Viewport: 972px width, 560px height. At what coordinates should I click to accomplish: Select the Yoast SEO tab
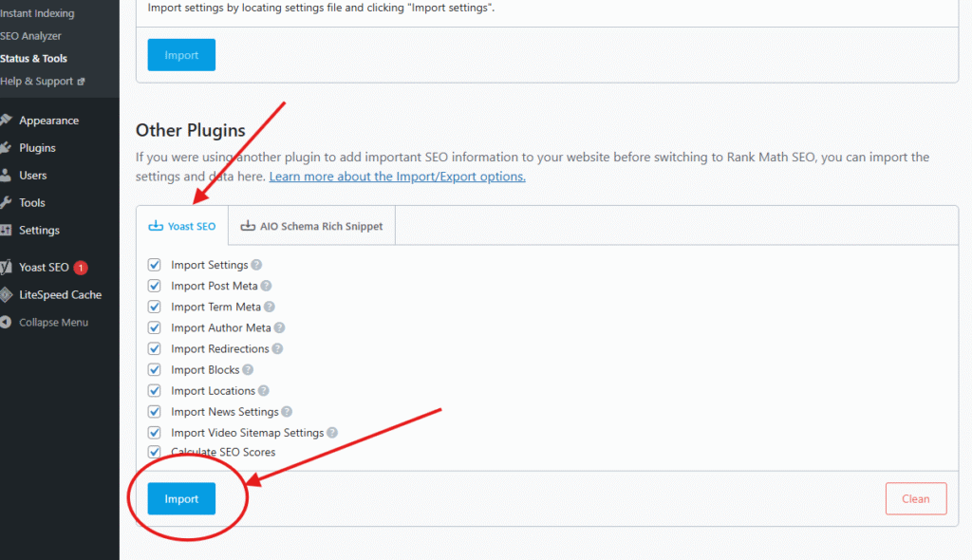click(x=182, y=226)
